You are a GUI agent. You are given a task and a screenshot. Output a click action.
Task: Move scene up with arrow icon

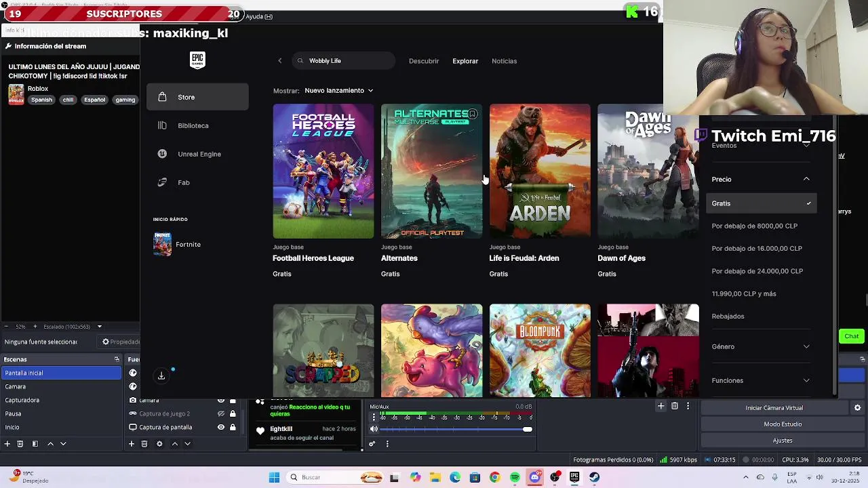(50, 444)
